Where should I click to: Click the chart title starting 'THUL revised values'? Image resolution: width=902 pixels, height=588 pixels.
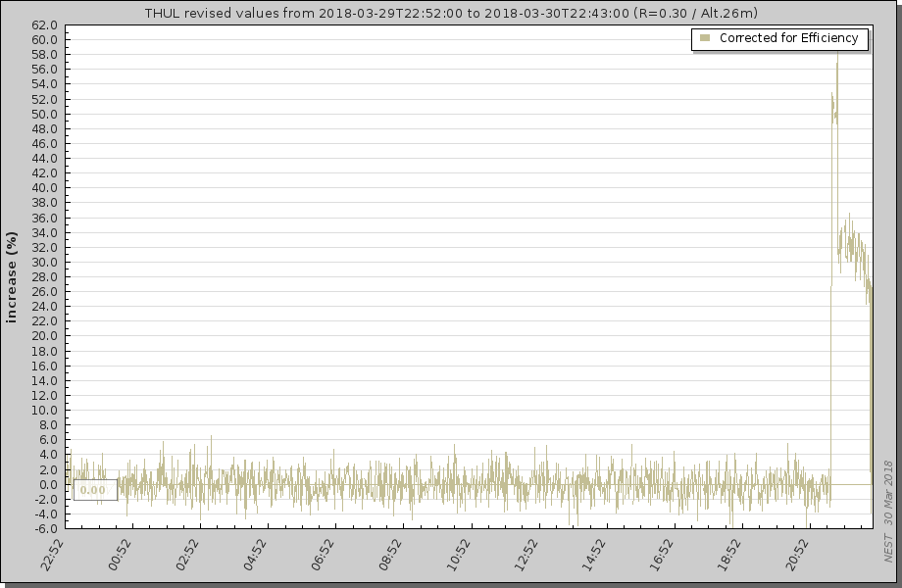pyautogui.click(x=451, y=13)
